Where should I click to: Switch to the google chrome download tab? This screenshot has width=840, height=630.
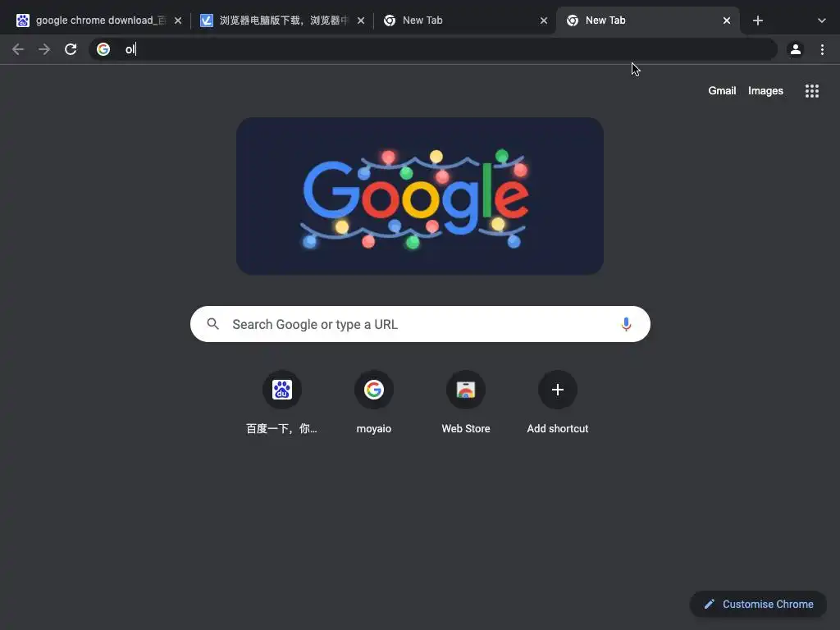pyautogui.click(x=98, y=21)
